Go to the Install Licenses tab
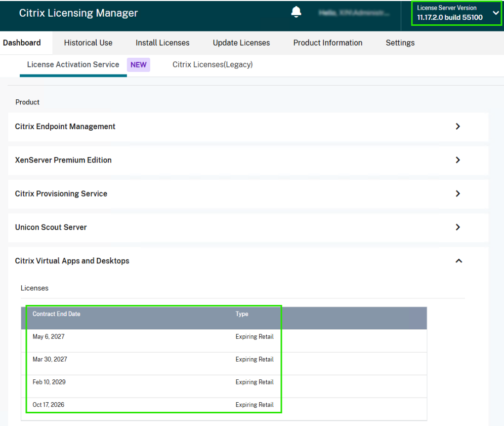Image resolution: width=504 pixels, height=426 pixels. tap(162, 43)
